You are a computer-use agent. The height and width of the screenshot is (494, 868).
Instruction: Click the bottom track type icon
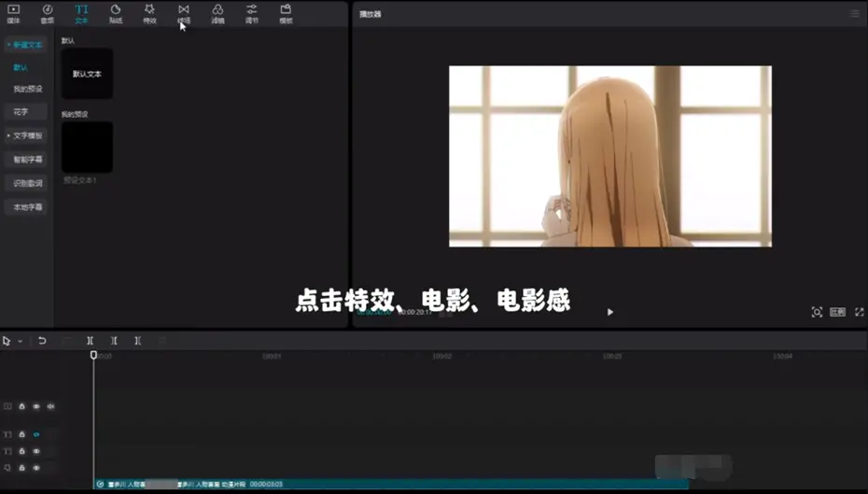[x=7, y=468]
